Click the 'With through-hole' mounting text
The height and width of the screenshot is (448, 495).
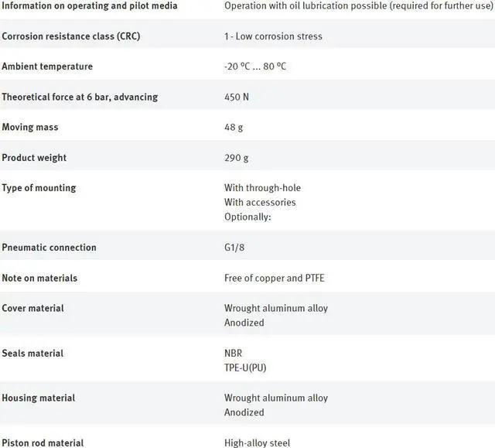point(262,188)
